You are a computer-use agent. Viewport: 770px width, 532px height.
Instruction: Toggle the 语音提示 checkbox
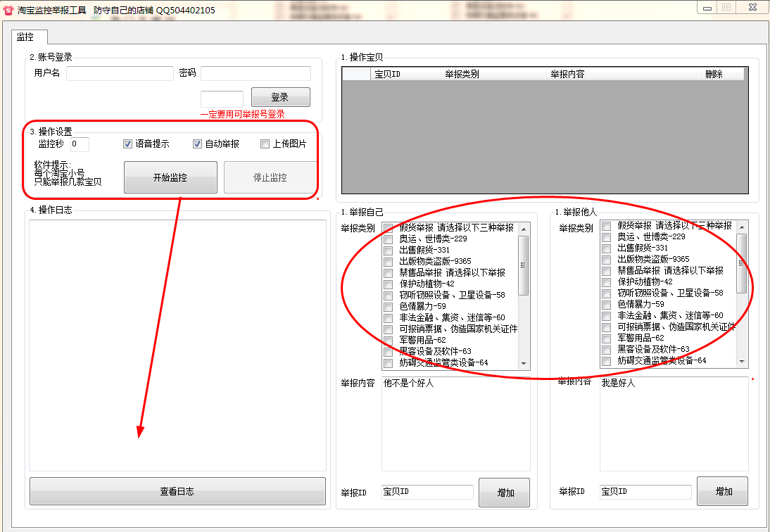pyautogui.click(x=127, y=144)
